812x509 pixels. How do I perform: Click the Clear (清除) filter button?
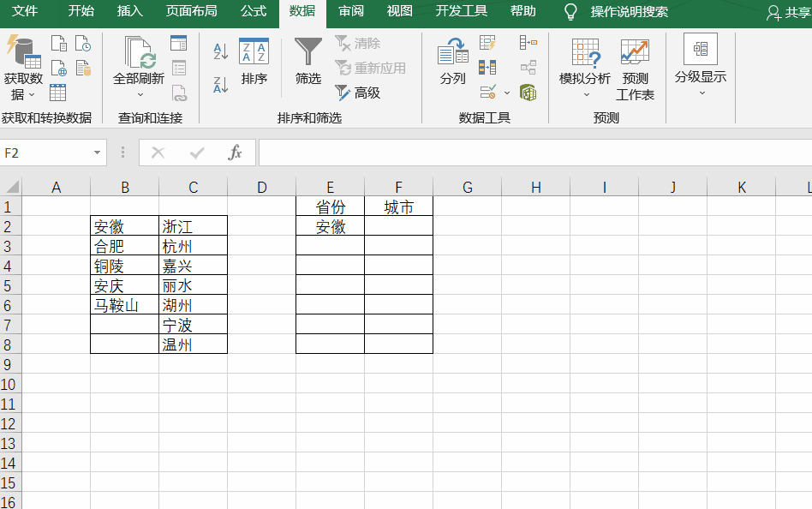point(358,43)
